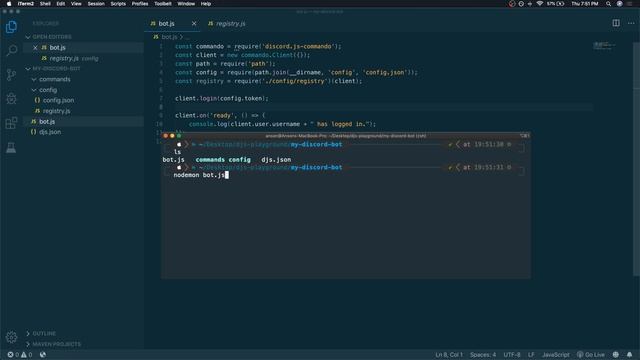Open the Session menu

pos(96,4)
